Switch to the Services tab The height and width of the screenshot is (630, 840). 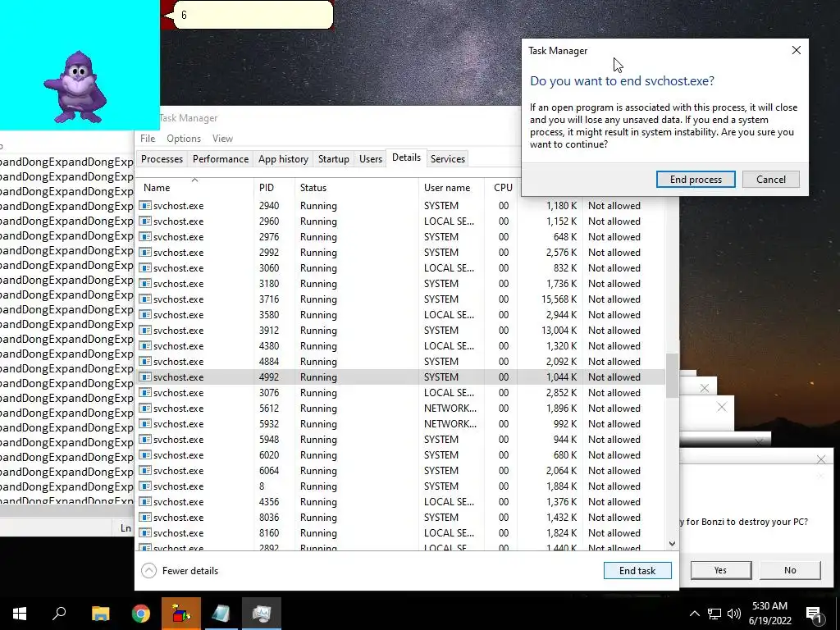448,159
